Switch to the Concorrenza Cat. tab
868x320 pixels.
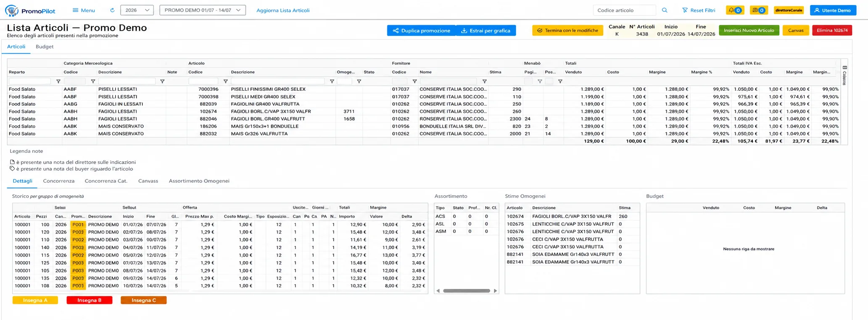tap(106, 181)
